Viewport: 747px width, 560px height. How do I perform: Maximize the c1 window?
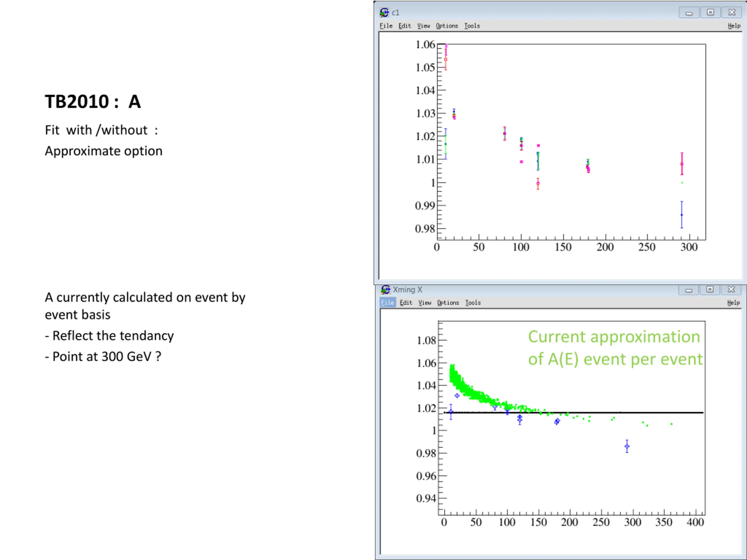point(710,13)
